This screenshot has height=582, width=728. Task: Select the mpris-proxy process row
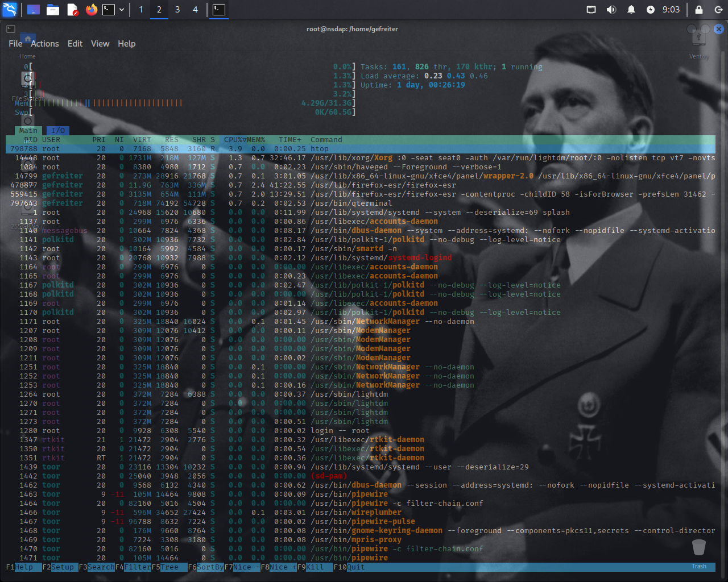click(361, 540)
